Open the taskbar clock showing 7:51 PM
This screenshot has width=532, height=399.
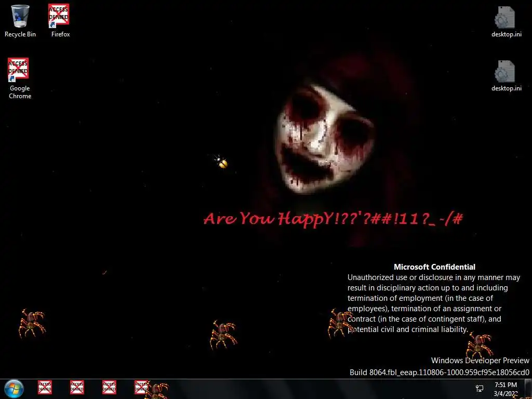tap(506, 389)
